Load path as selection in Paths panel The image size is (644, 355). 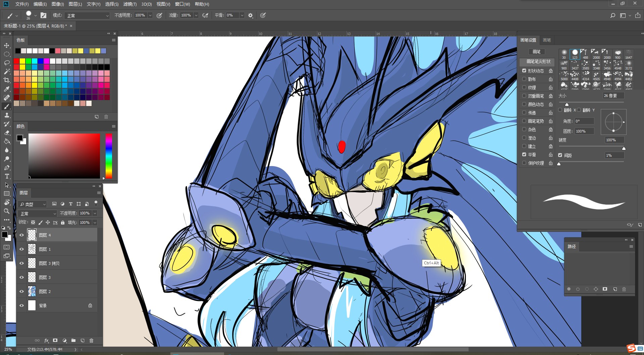(x=587, y=289)
